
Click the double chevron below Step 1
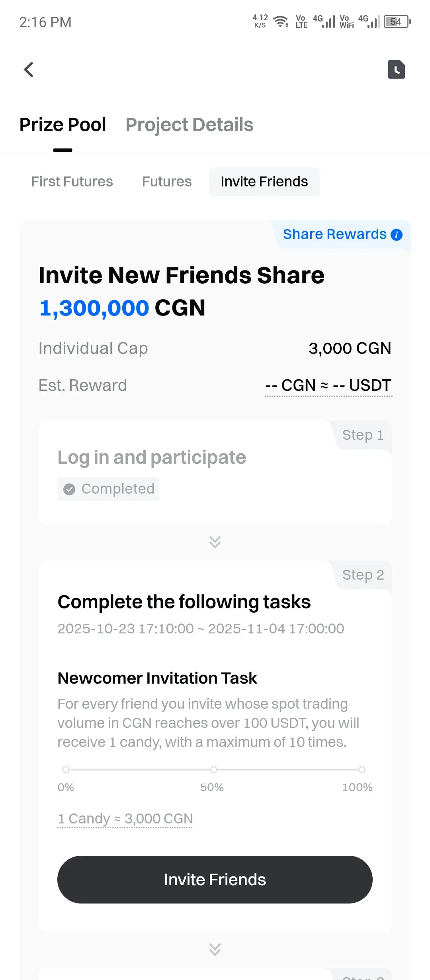[x=215, y=542]
